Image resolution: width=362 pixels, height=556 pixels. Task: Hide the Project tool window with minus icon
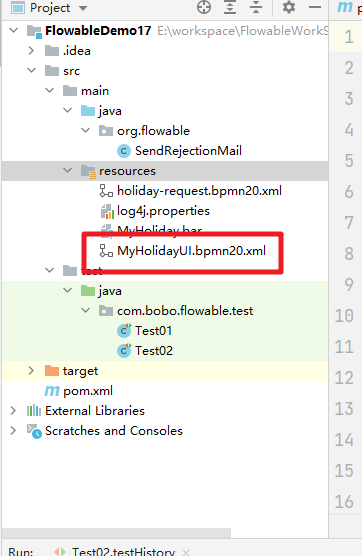click(x=315, y=7)
